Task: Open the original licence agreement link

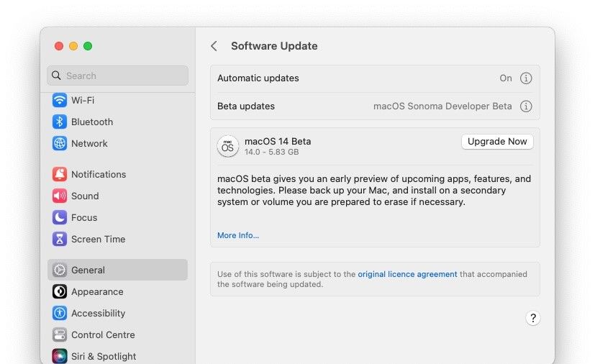Action: pyautogui.click(x=407, y=274)
